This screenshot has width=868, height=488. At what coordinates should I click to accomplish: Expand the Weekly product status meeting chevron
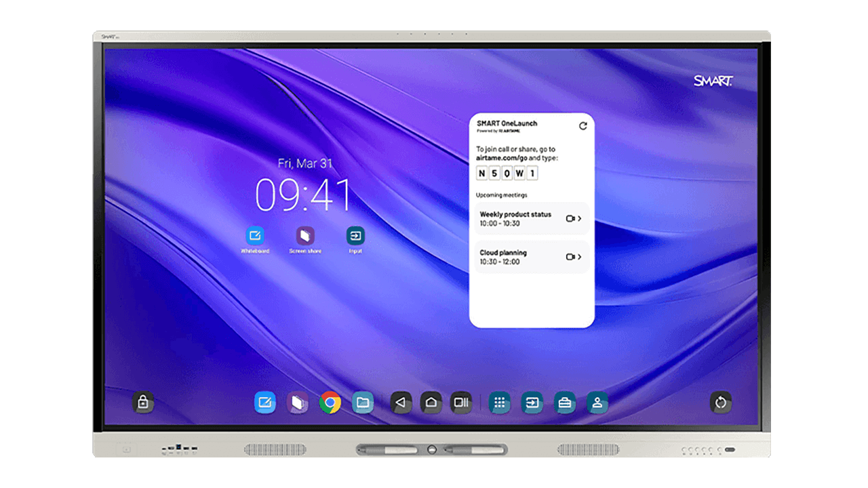pos(581,218)
